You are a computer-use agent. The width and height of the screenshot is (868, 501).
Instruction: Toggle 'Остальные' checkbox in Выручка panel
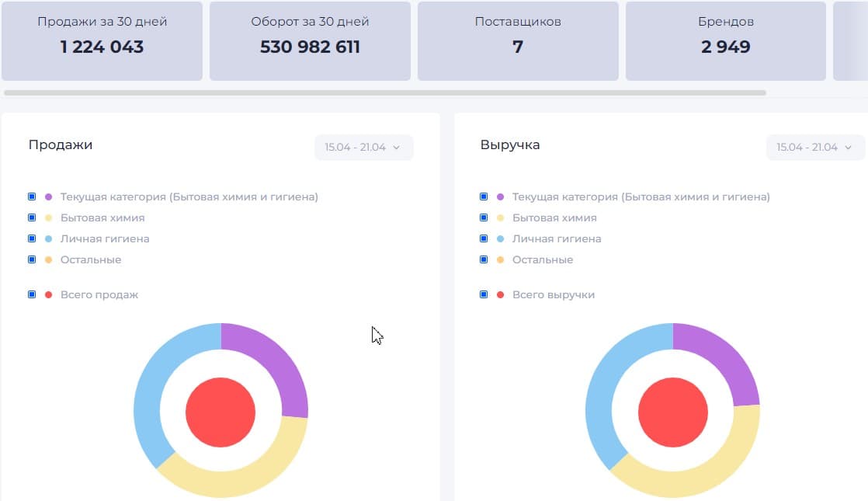(x=483, y=259)
